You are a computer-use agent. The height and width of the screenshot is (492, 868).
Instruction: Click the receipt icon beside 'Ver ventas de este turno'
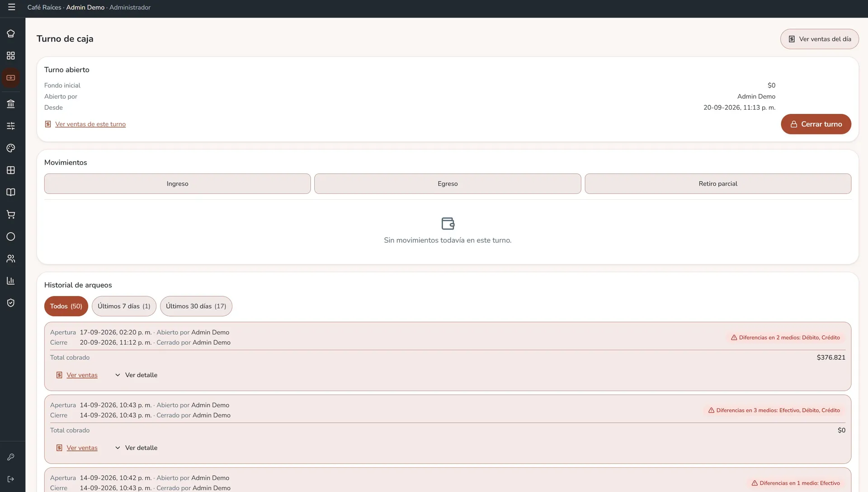[48, 124]
